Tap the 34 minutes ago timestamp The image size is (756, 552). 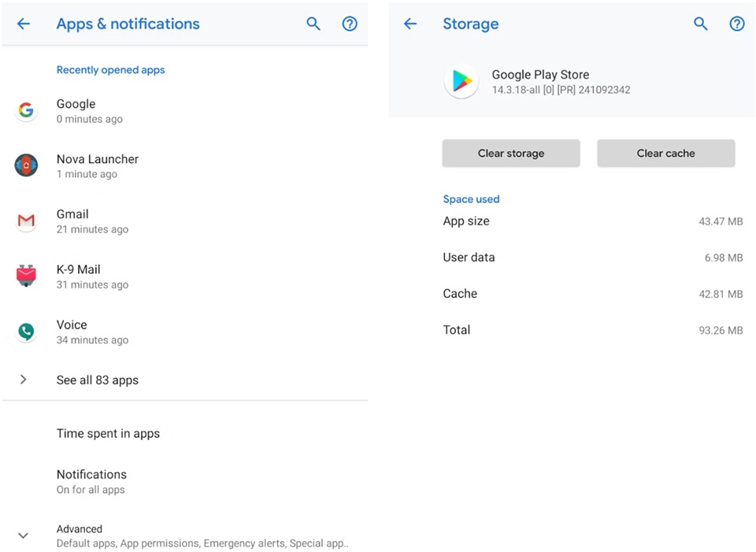[x=93, y=340]
